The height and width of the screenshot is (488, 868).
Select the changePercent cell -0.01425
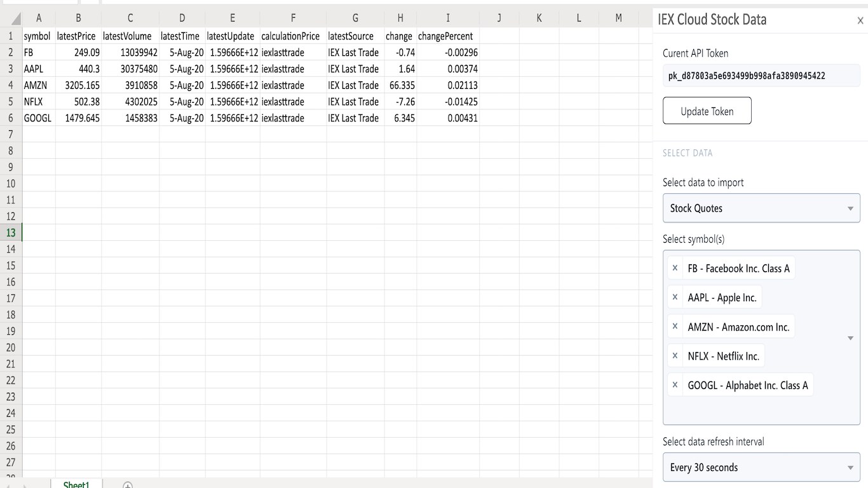pyautogui.click(x=448, y=102)
